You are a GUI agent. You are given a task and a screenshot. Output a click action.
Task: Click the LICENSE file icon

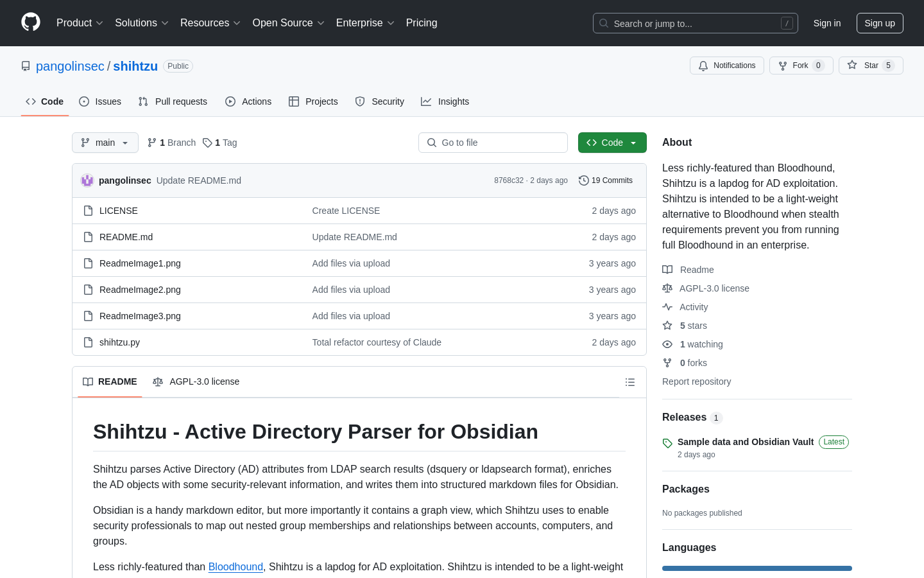coord(89,211)
